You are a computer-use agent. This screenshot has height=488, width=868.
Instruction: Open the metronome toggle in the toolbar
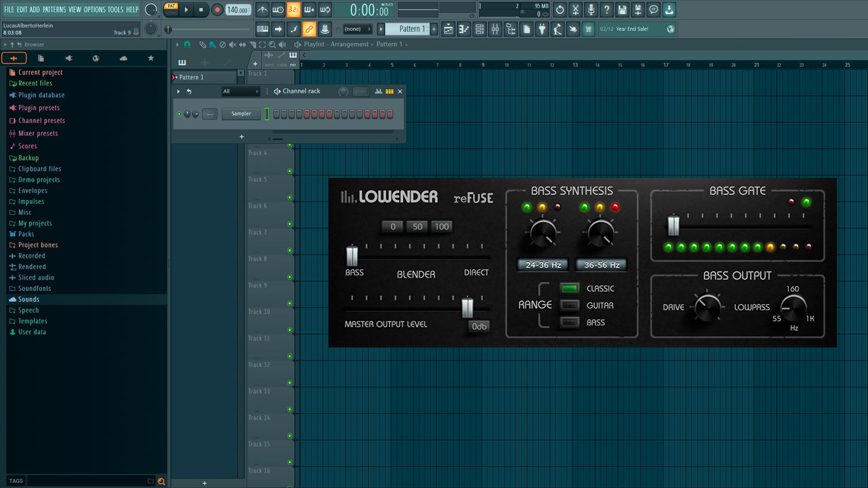(262, 10)
